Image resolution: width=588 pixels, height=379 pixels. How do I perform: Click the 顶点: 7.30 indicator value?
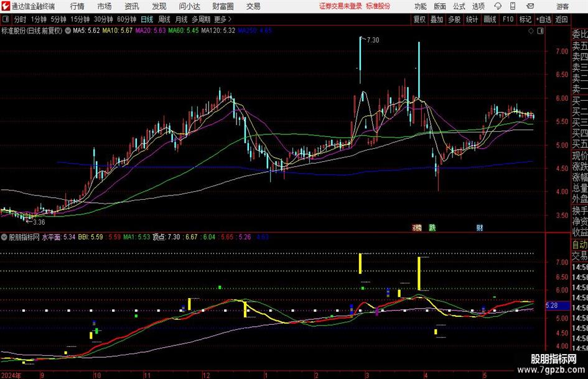pyautogui.click(x=166, y=237)
